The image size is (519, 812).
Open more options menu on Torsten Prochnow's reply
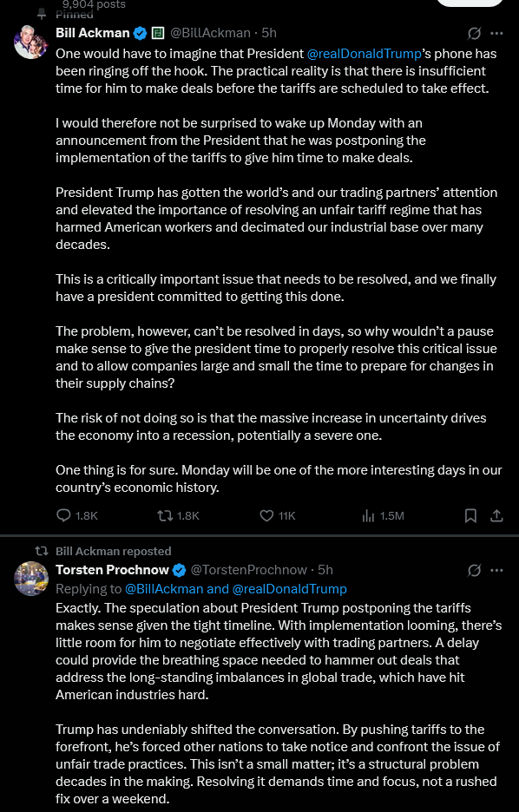[496, 570]
